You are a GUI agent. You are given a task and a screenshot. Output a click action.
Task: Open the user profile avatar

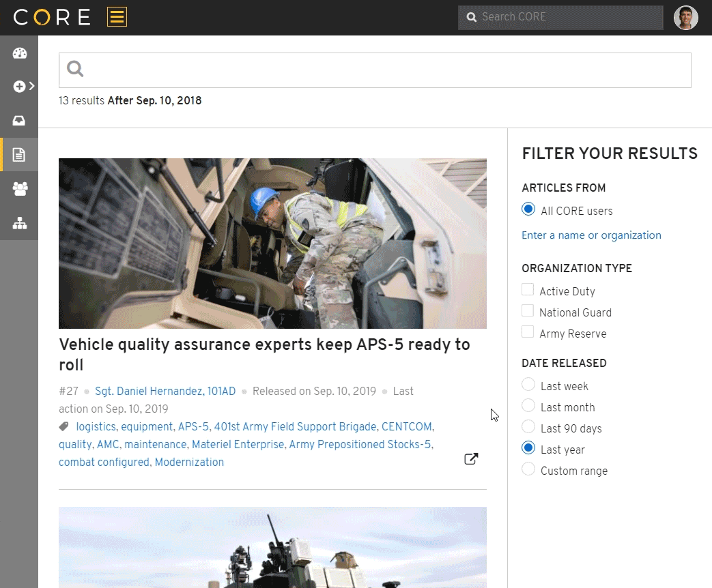[x=685, y=18]
